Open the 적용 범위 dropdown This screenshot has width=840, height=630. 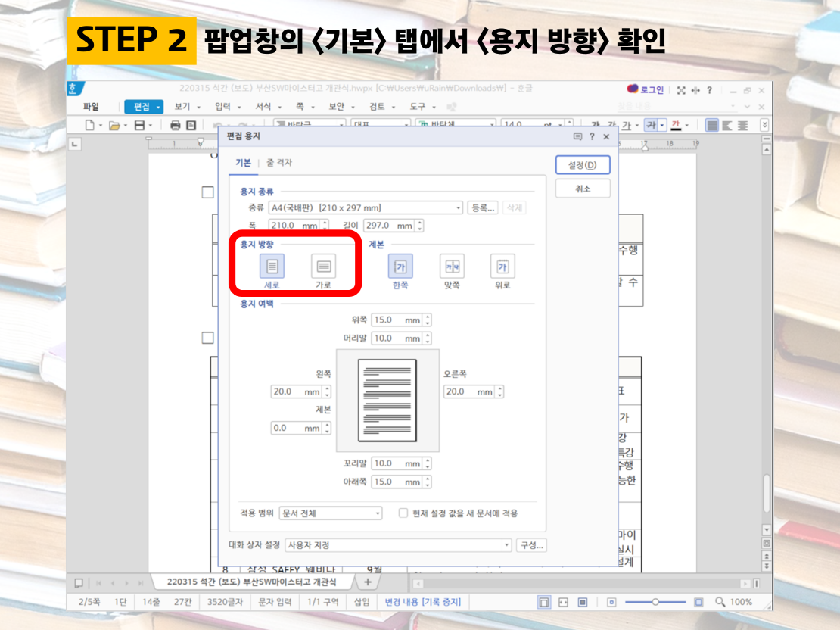(x=331, y=513)
